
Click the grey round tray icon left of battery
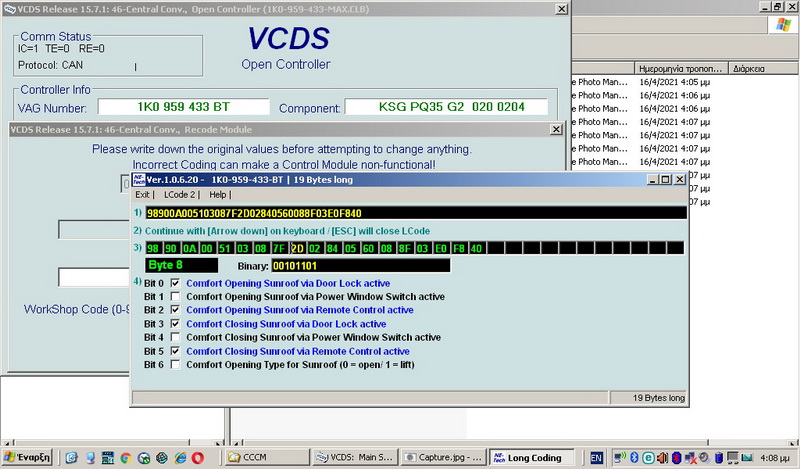click(704, 457)
